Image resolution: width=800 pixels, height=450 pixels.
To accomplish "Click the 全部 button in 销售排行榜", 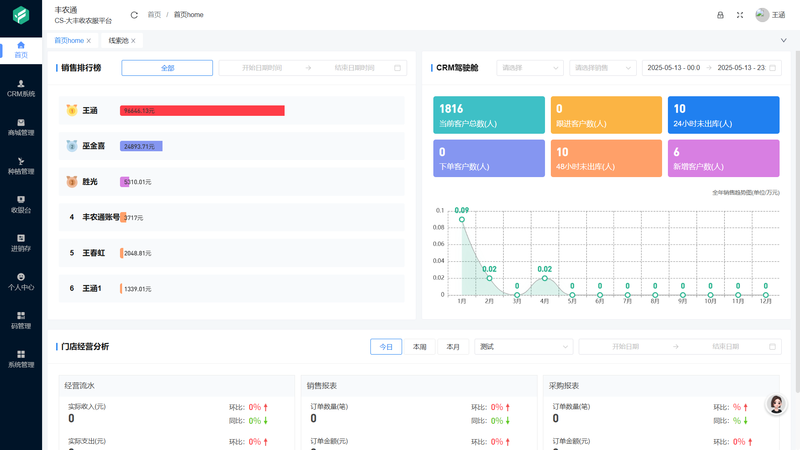I will pyautogui.click(x=167, y=68).
